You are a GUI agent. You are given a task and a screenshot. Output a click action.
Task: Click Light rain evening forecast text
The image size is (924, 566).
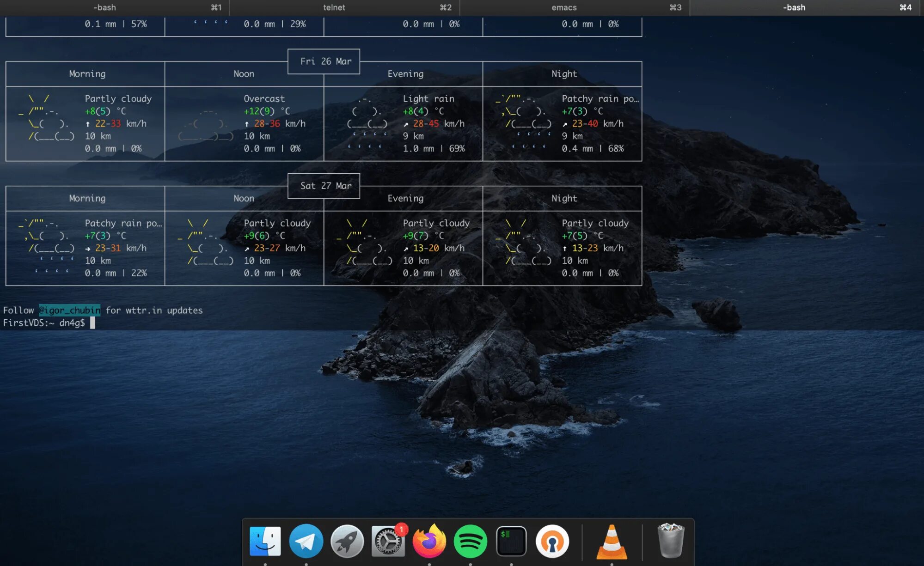(x=428, y=99)
